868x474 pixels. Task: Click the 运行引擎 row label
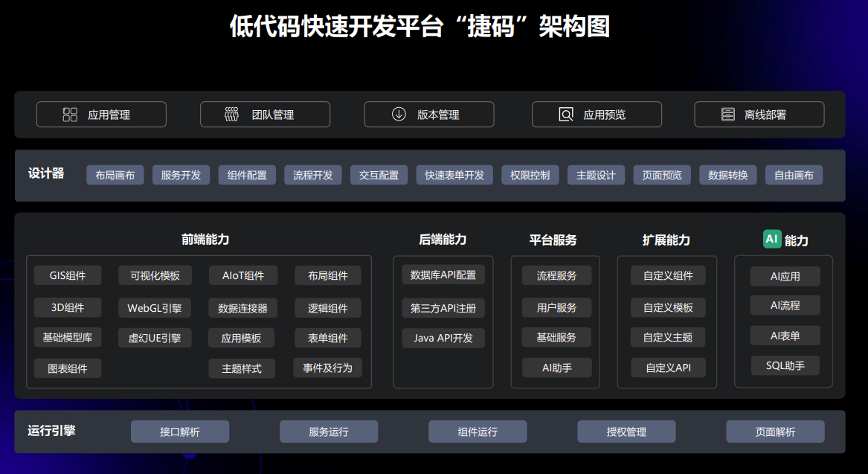(51, 430)
